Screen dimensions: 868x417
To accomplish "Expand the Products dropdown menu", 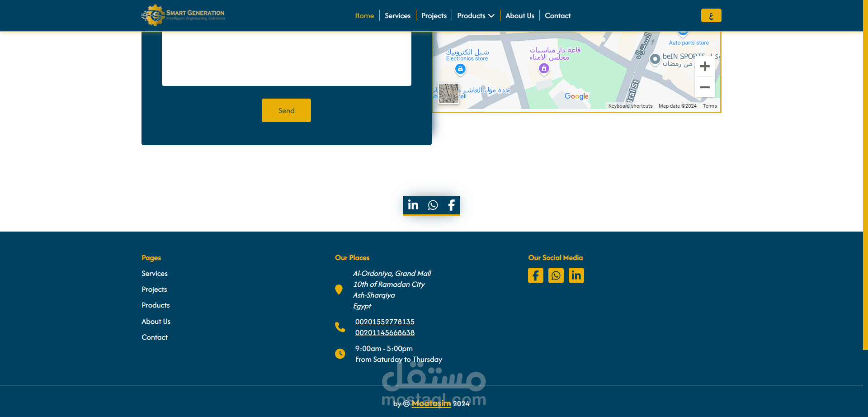I will click(x=476, y=16).
